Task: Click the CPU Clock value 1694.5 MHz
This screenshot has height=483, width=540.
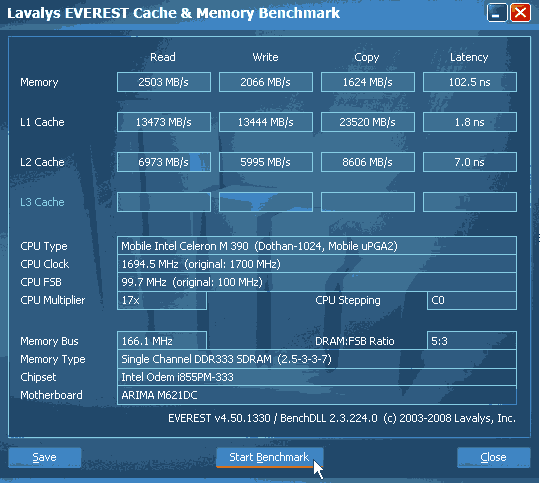Action: 317,264
